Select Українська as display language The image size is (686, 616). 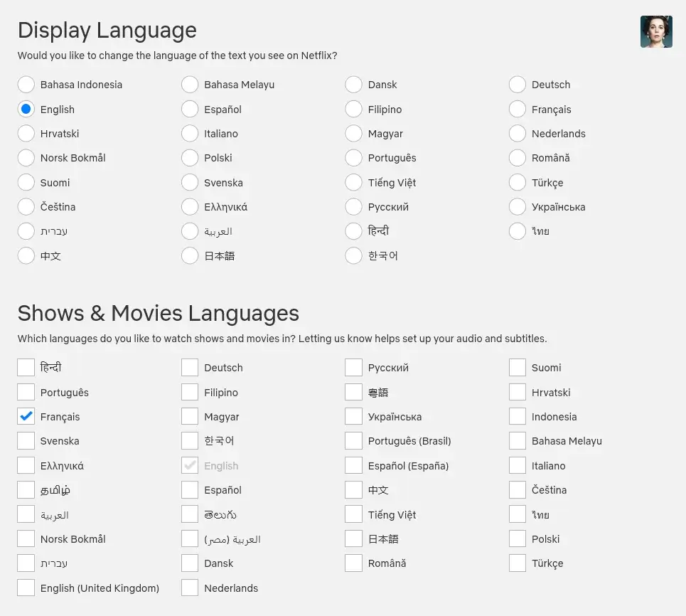coord(518,207)
